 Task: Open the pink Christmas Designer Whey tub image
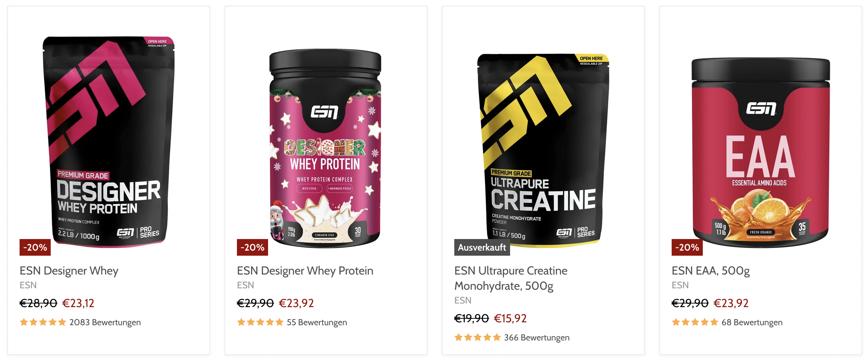[325, 148]
